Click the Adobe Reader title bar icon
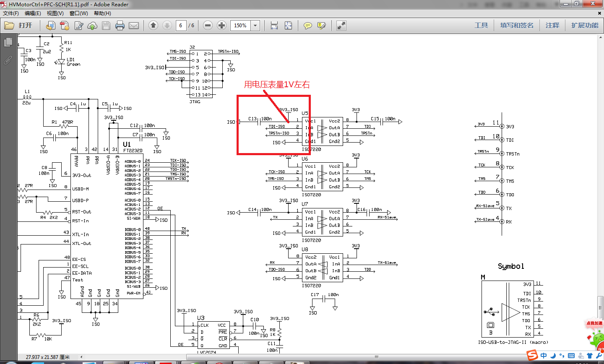 point(4,4)
